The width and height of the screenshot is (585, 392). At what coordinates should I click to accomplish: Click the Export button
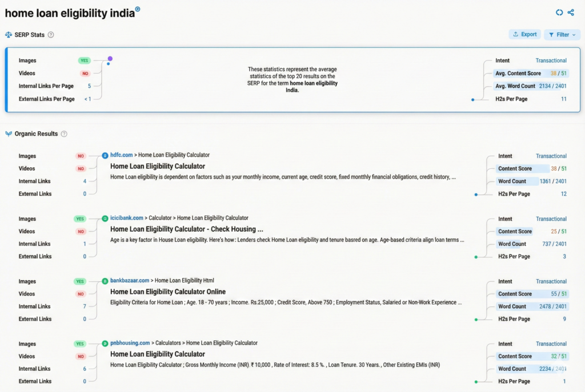[x=524, y=35]
